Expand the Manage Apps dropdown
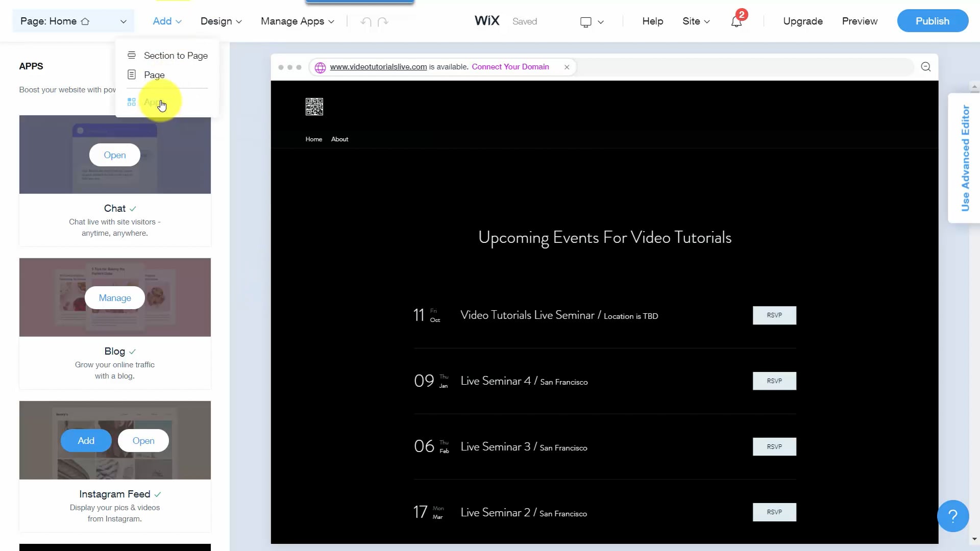The width and height of the screenshot is (980, 551). pyautogui.click(x=297, y=21)
